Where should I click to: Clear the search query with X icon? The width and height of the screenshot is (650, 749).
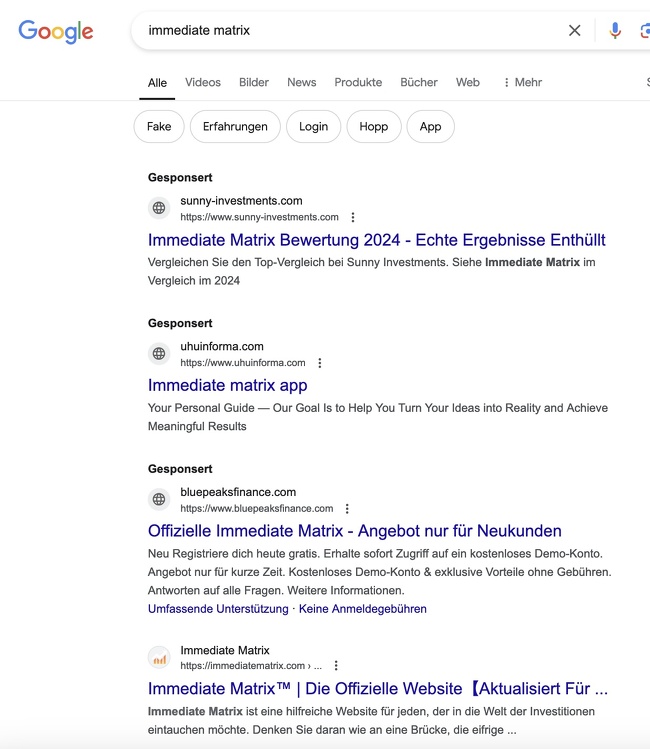coord(574,31)
